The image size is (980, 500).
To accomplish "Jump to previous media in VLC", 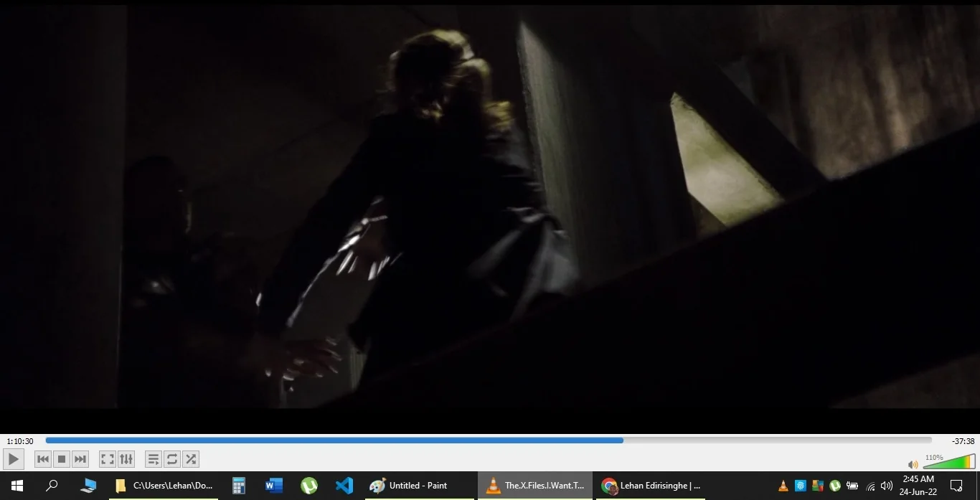I will 43,459.
